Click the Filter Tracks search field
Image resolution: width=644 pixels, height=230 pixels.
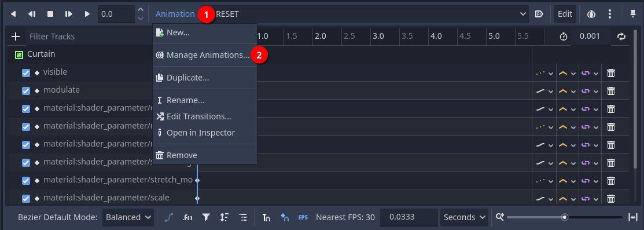point(89,36)
